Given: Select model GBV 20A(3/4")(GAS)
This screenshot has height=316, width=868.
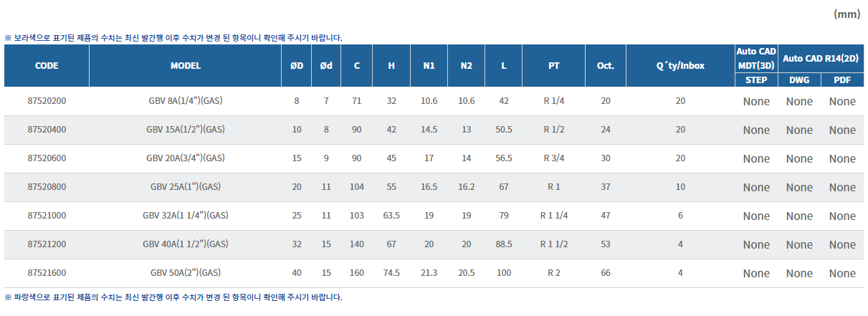Looking at the screenshot, I should (186, 158).
